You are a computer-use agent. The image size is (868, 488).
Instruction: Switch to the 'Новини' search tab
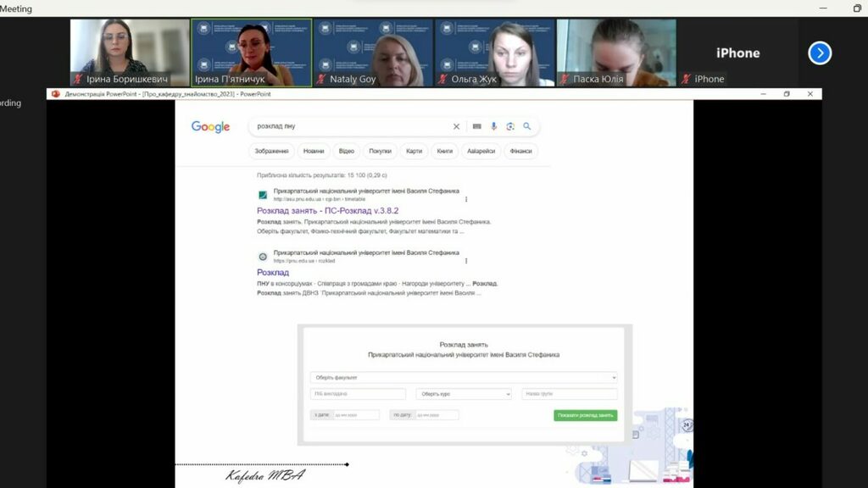coord(314,152)
